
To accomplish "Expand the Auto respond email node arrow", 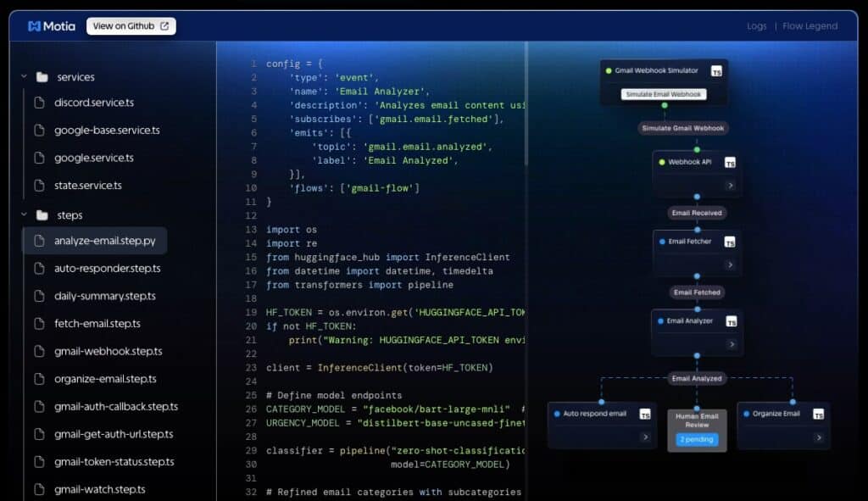I will [645, 437].
